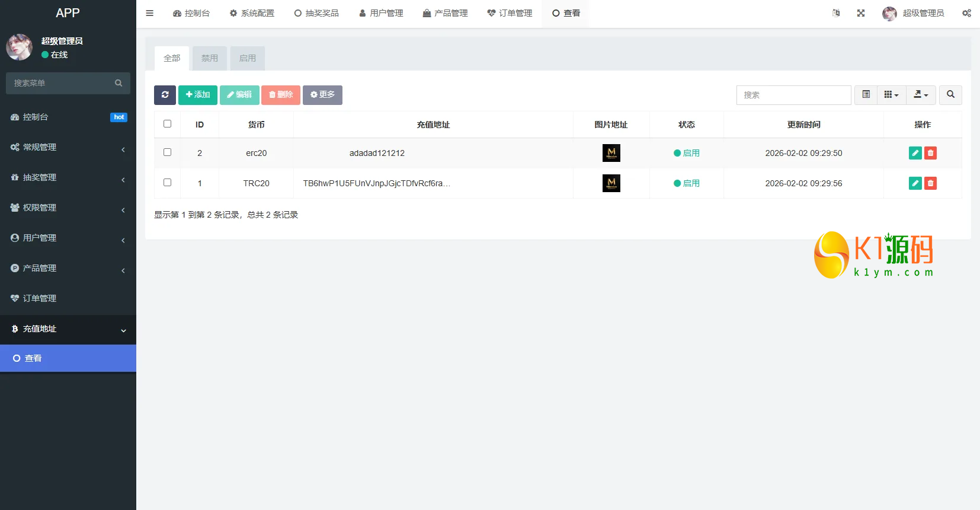Click the TRC20 currency cell
The image size is (980, 510).
click(256, 183)
